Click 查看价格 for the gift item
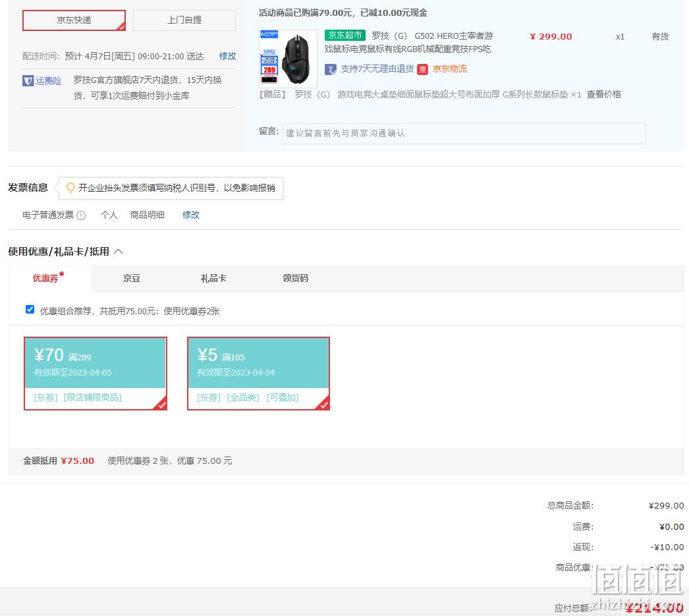Image resolution: width=689 pixels, height=616 pixels. (603, 94)
